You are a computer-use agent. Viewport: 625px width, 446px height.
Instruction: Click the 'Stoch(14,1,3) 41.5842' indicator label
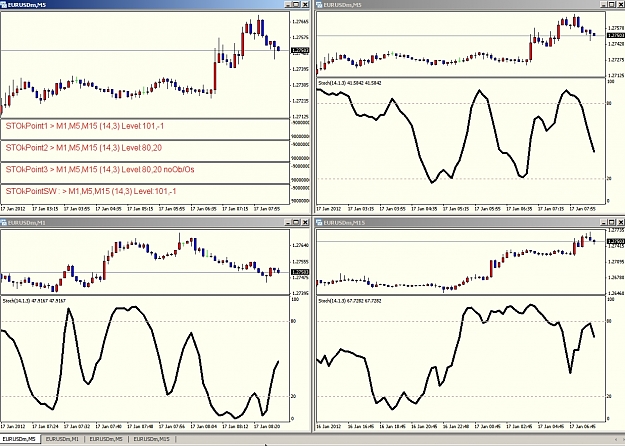(350, 83)
